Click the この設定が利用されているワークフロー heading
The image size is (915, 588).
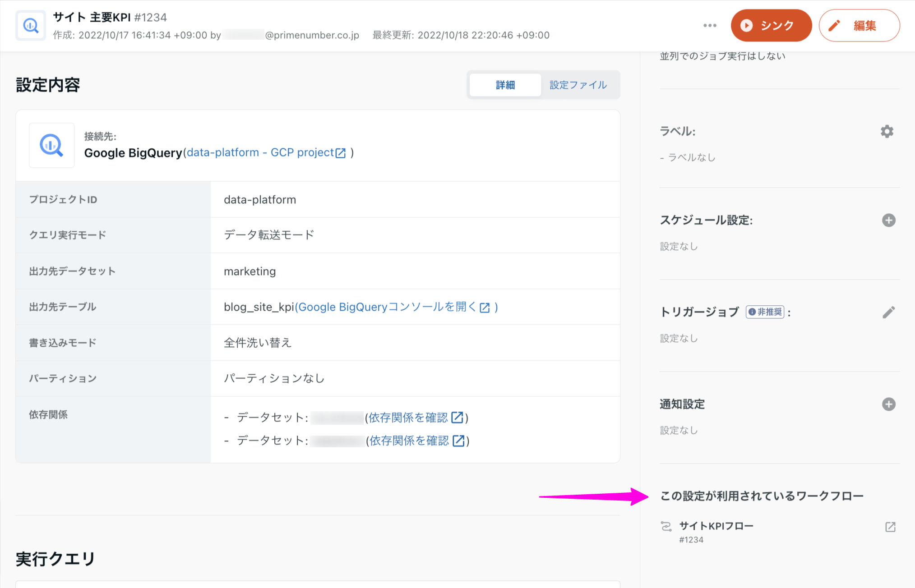point(762,496)
